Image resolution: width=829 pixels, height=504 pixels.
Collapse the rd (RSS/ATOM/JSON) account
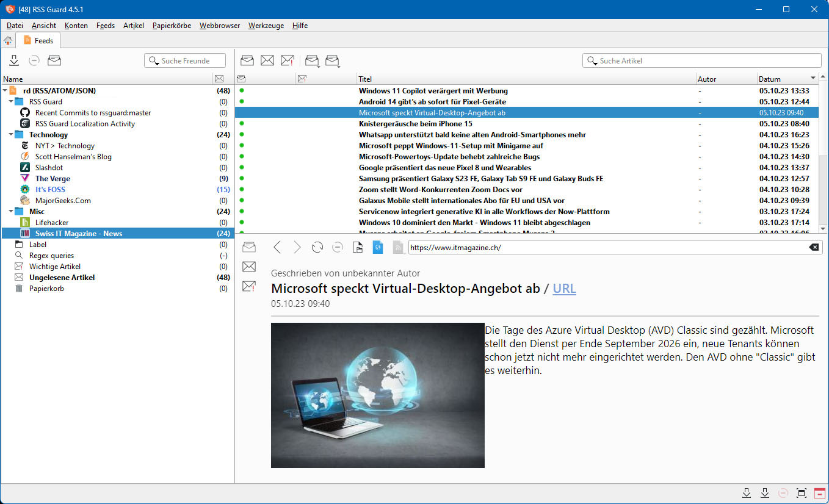5,90
